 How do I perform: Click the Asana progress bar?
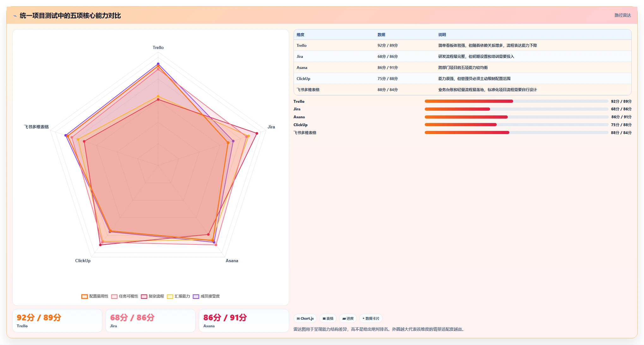click(x=516, y=117)
